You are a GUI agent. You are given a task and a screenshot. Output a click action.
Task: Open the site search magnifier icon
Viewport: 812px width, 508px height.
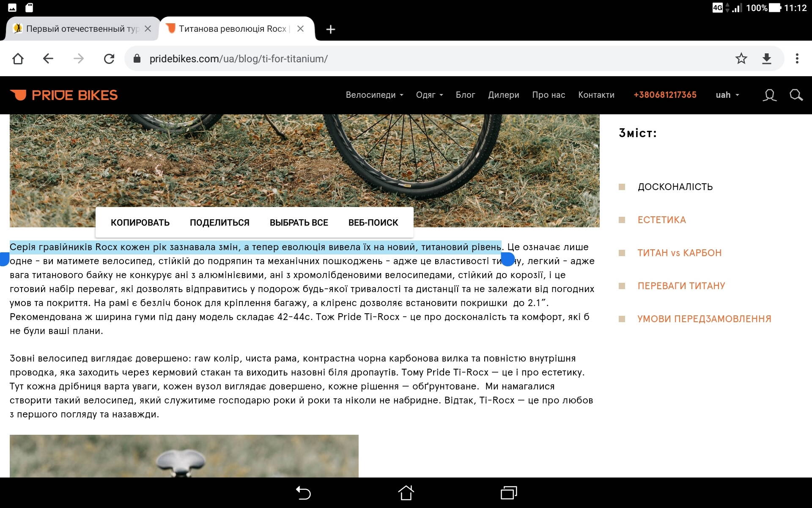[796, 95]
